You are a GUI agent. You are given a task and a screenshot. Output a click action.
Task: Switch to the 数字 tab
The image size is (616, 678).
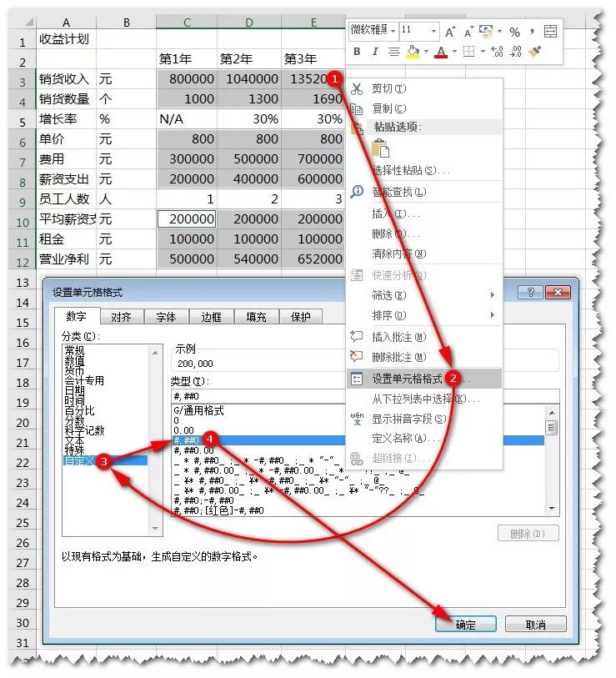[x=77, y=316]
